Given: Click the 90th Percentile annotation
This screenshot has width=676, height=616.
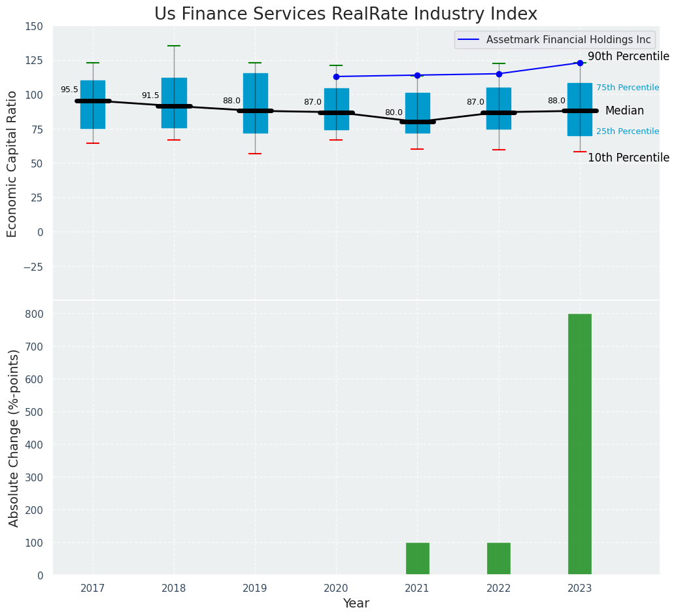Looking at the screenshot, I should (628, 57).
